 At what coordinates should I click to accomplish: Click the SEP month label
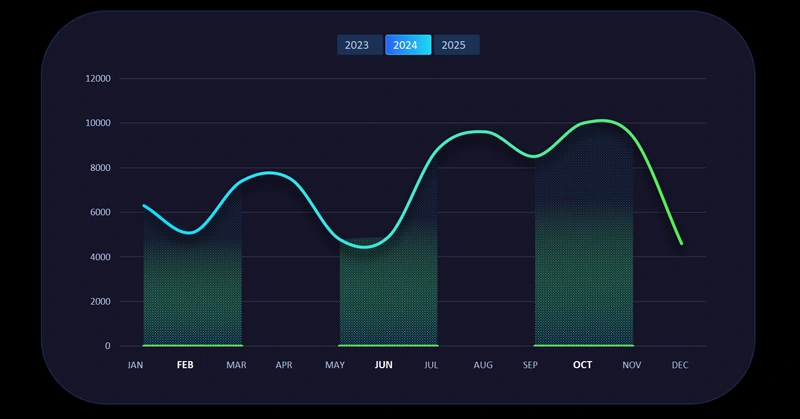(x=531, y=365)
